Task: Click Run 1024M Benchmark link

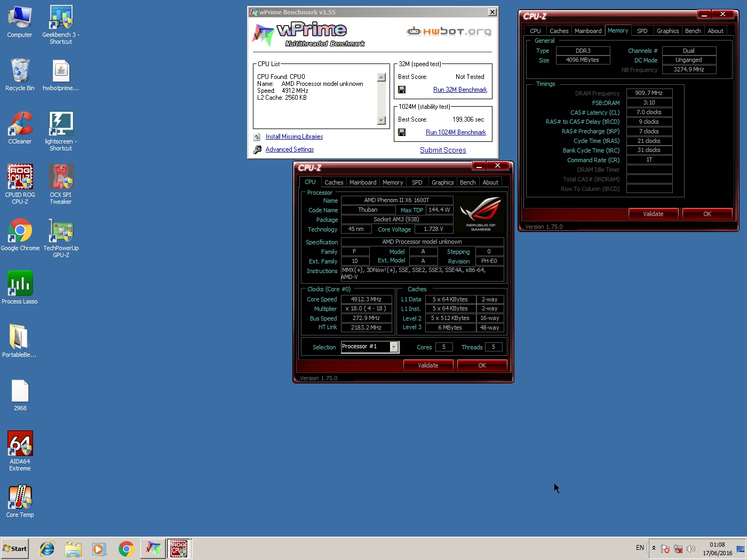Action: (456, 132)
